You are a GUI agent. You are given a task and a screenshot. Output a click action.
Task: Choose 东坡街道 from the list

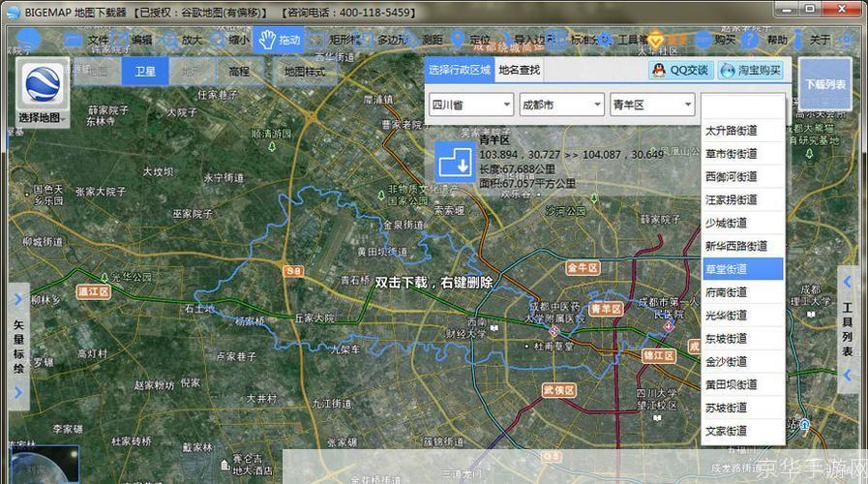coord(742,339)
